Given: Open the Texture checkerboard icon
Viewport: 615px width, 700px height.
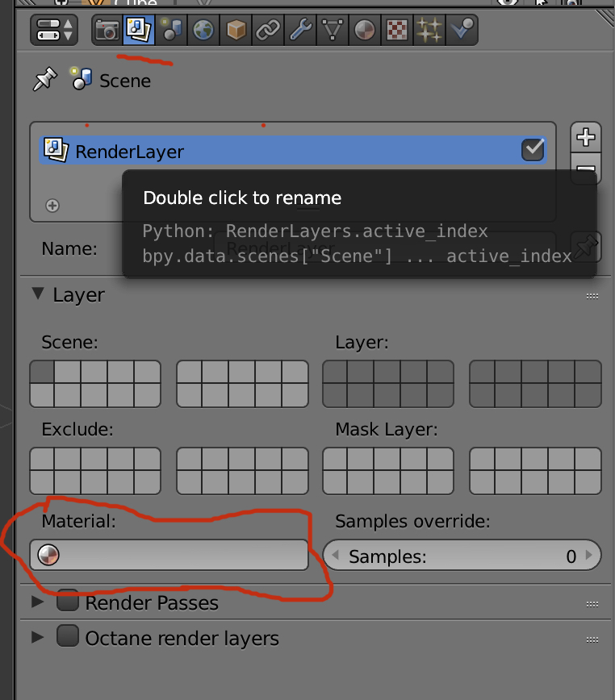Looking at the screenshot, I should (x=396, y=31).
